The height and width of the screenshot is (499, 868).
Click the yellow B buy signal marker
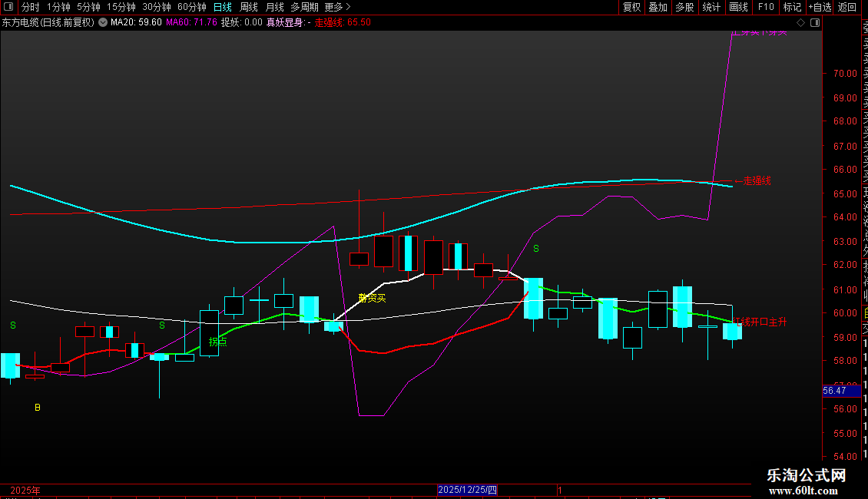click(x=37, y=408)
